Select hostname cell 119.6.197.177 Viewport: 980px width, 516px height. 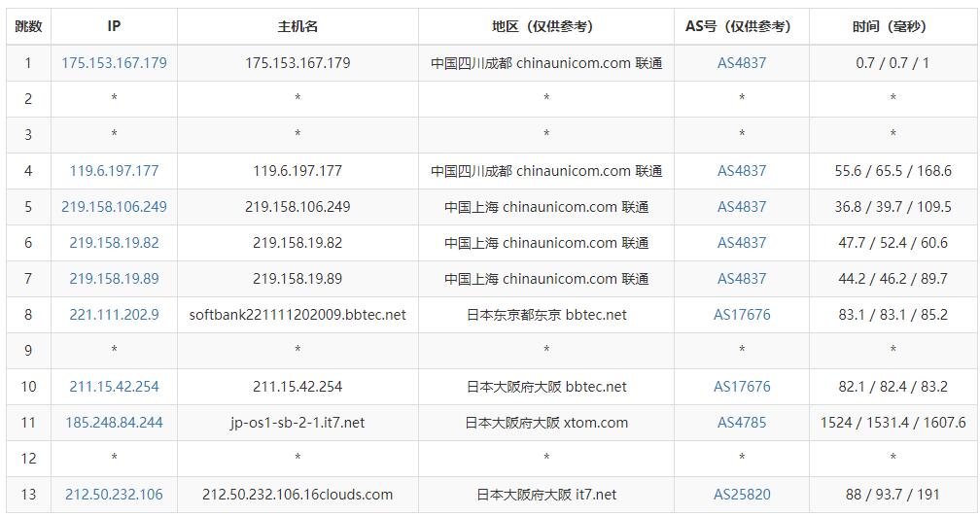pos(297,171)
